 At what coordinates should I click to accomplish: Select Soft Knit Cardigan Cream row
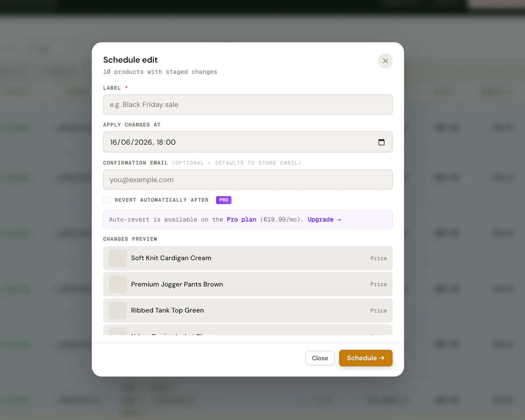click(248, 258)
